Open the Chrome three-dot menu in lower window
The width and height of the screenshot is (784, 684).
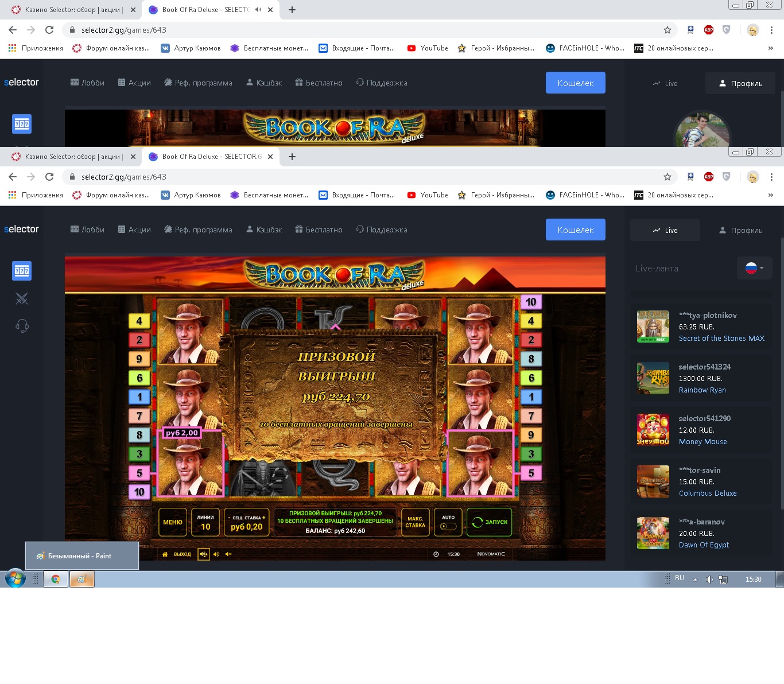click(x=771, y=177)
